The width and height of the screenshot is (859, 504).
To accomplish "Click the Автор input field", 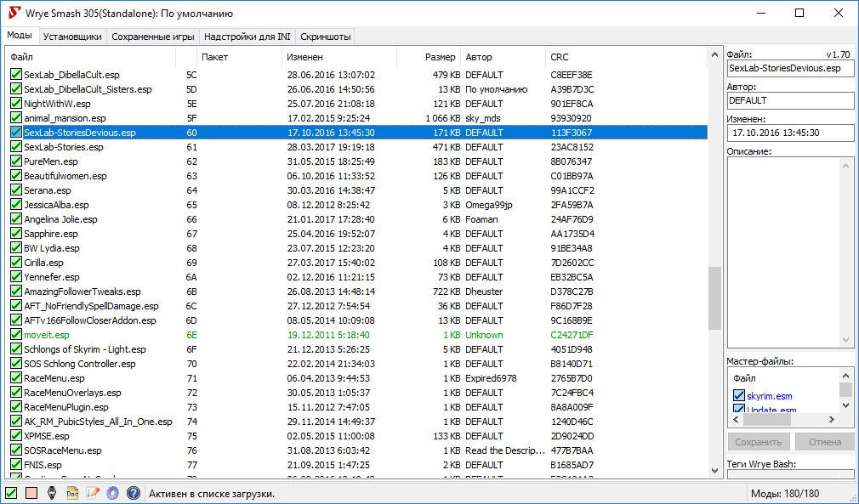I will pos(790,100).
